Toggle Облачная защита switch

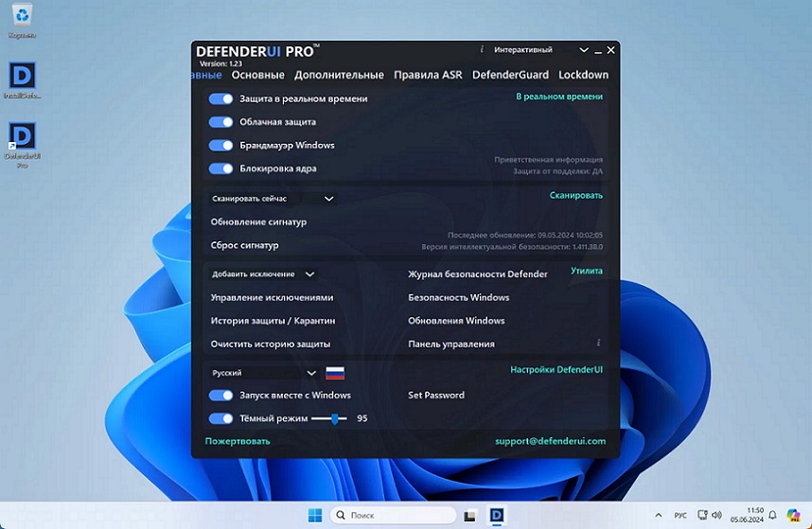[221, 122]
